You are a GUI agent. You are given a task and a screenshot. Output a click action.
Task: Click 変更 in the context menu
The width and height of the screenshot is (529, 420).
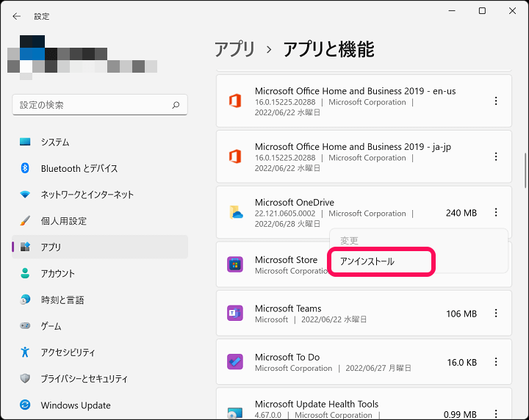[x=350, y=240]
